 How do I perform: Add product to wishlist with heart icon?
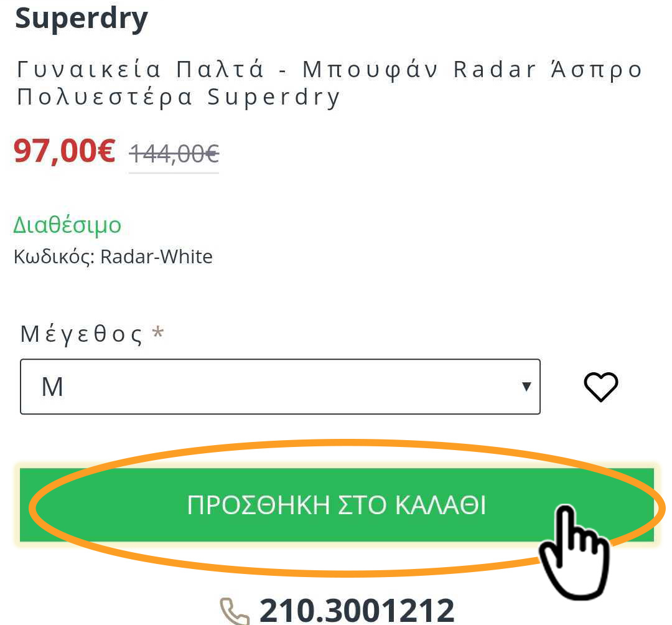tap(601, 387)
